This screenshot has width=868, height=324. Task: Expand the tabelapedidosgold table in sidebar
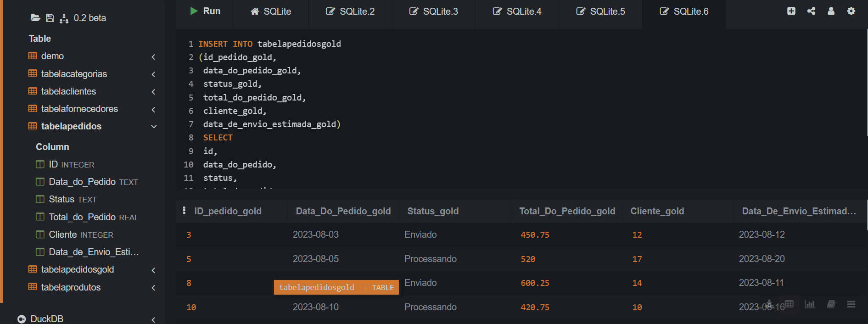[x=153, y=270]
